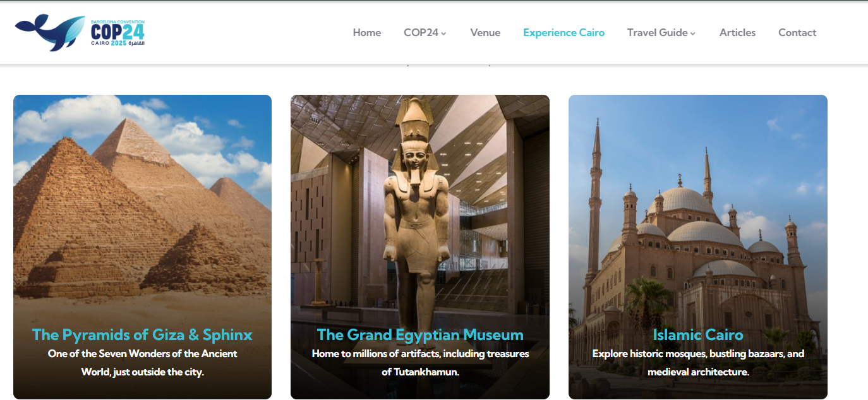The width and height of the screenshot is (868, 400).
Task: Select the Grand Egyptian Museum statue image
Action: (420, 247)
